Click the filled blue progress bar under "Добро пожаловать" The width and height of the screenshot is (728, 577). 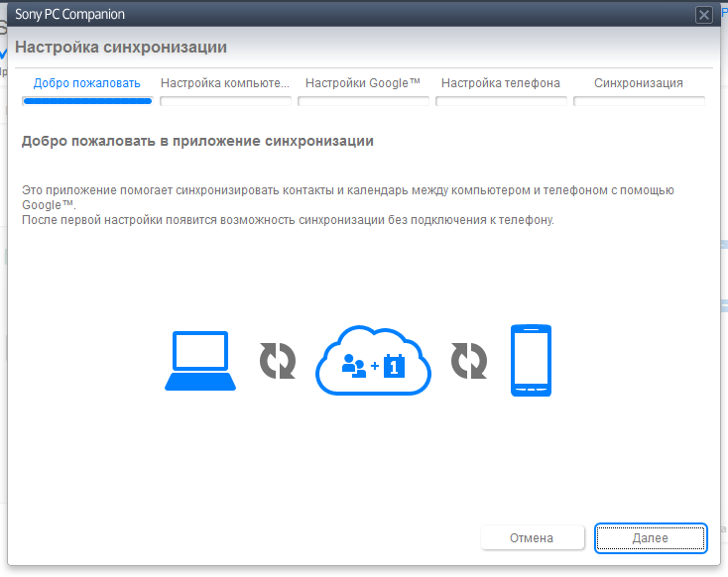point(87,100)
